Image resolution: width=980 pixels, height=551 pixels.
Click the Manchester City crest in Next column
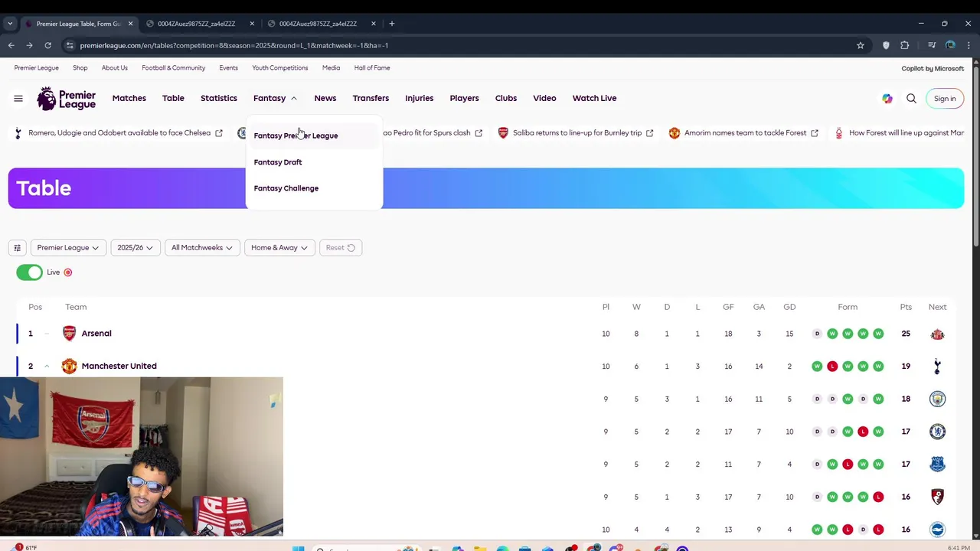[x=937, y=399]
